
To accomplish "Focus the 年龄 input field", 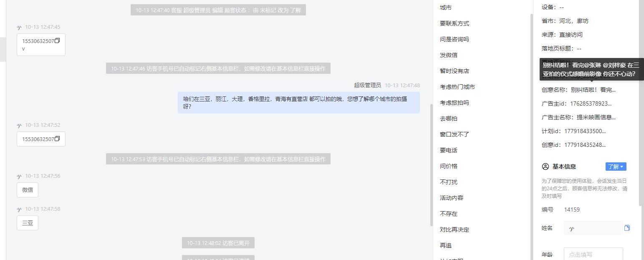I will pyautogui.click(x=593, y=254).
